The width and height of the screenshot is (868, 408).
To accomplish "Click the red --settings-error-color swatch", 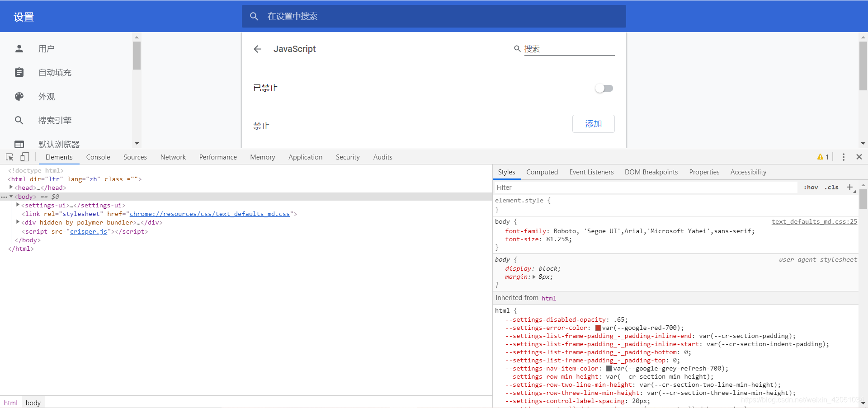I will 598,328.
